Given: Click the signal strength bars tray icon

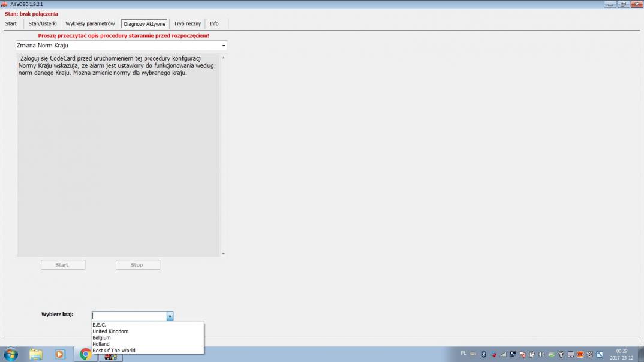Looking at the screenshot, I should 503,354.
